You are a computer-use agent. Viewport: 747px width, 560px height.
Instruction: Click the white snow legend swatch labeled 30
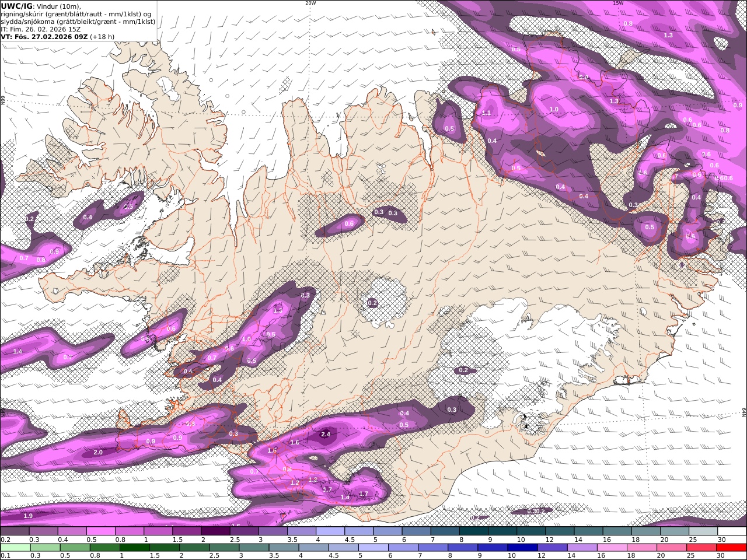(731, 531)
